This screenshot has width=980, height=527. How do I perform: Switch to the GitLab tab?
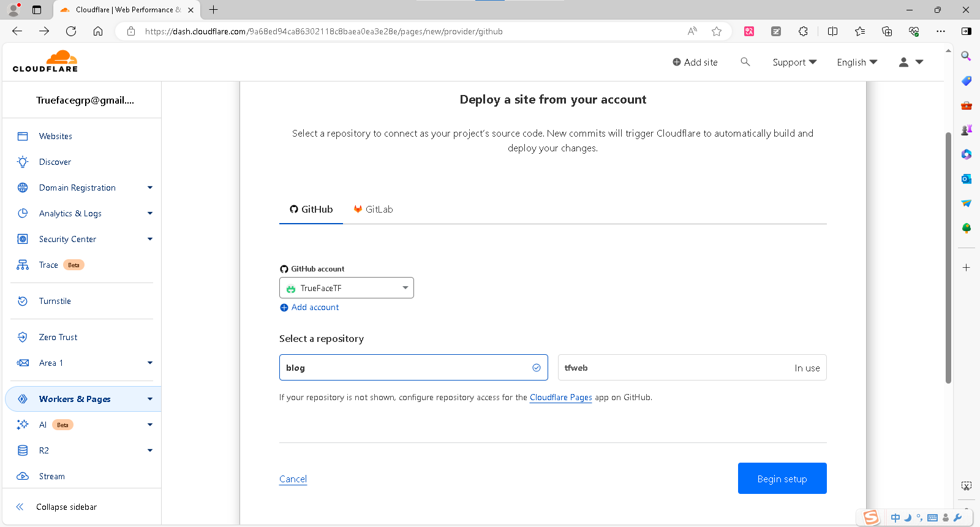pyautogui.click(x=373, y=210)
